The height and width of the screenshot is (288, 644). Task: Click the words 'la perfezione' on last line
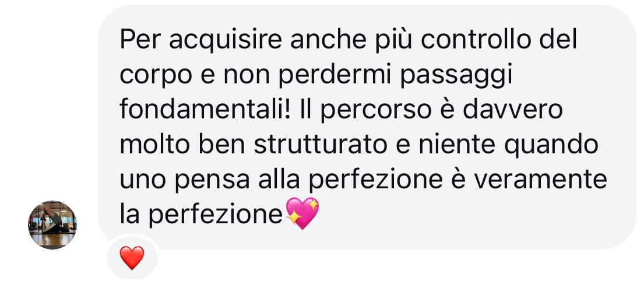click(x=201, y=216)
